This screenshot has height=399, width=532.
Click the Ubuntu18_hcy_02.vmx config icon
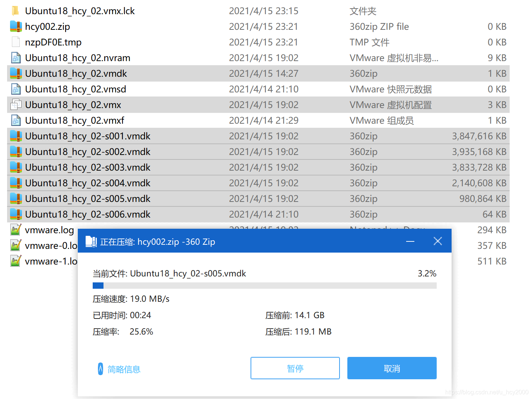16,105
